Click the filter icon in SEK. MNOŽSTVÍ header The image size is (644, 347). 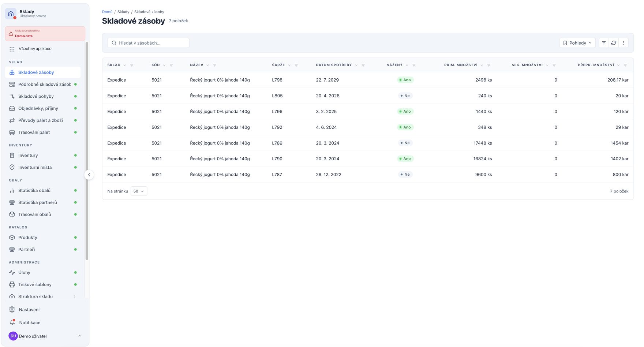click(x=554, y=65)
